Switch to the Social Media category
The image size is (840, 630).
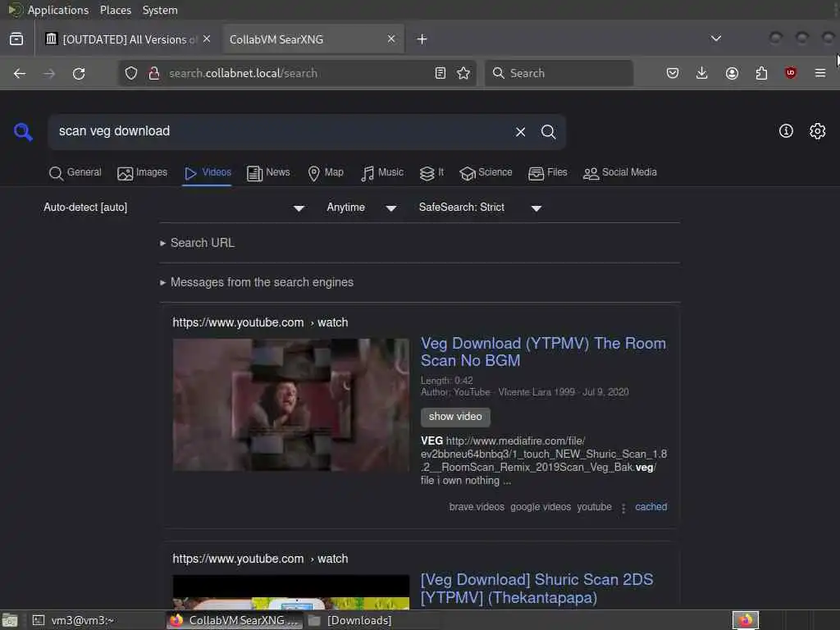pyautogui.click(x=620, y=172)
